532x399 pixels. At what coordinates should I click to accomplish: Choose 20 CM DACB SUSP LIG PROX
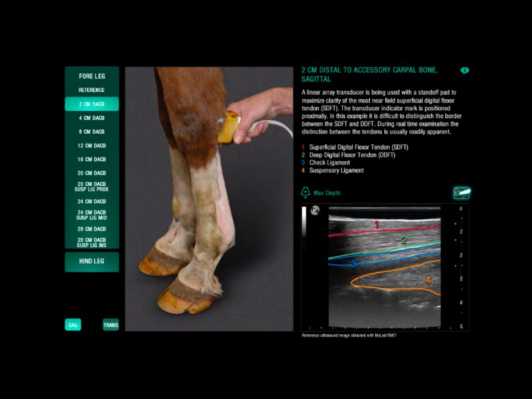(92, 187)
